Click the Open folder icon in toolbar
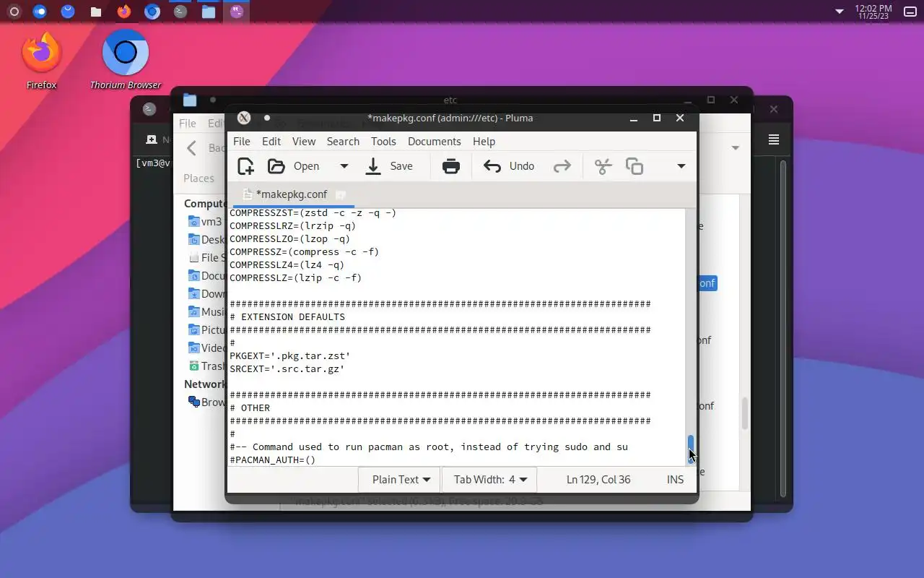The image size is (924, 578). (276, 166)
